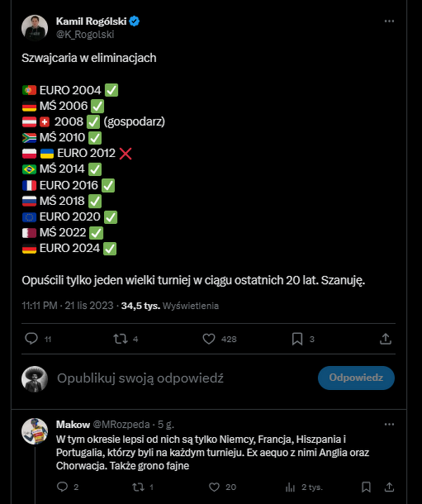
Task: View analytics of Makow's reply
Action: pos(290,486)
